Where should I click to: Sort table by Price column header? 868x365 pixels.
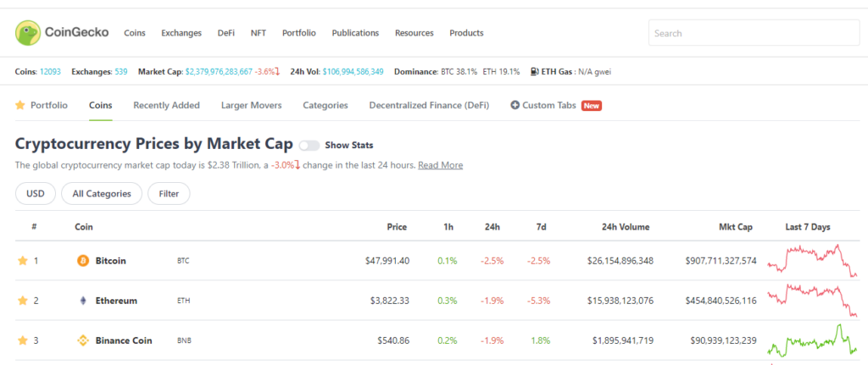point(397,227)
